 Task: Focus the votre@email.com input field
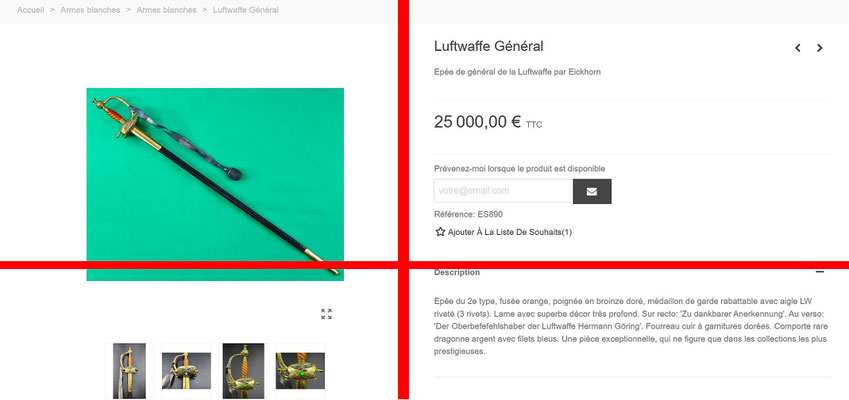coord(504,191)
